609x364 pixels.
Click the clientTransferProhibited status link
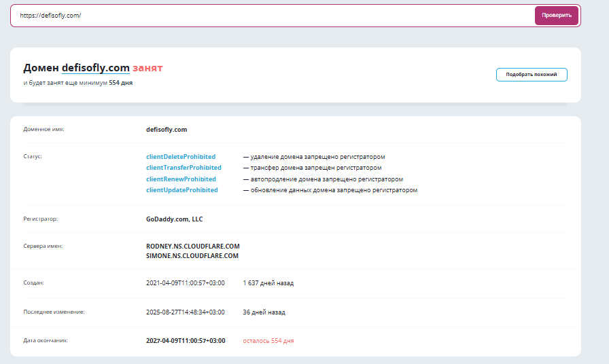184,168
